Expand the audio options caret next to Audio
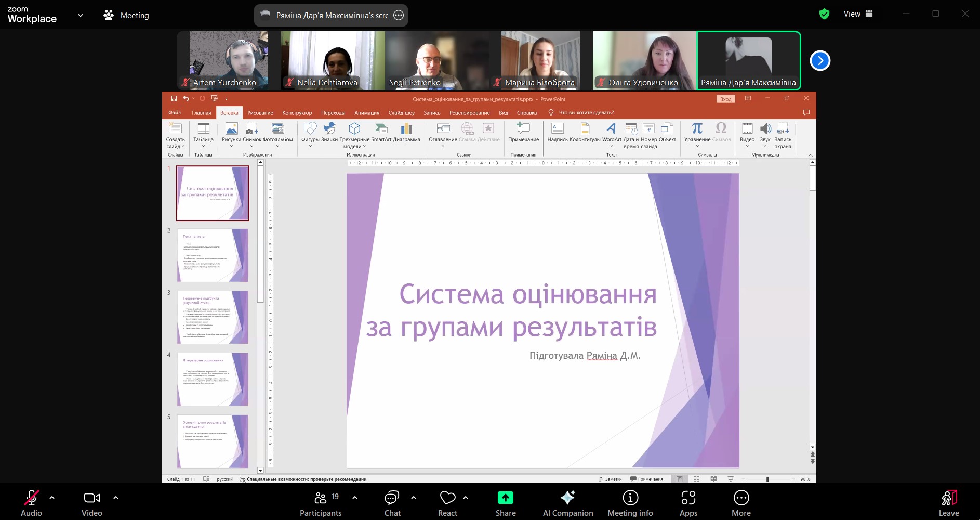The height and width of the screenshot is (520, 980). click(x=52, y=498)
